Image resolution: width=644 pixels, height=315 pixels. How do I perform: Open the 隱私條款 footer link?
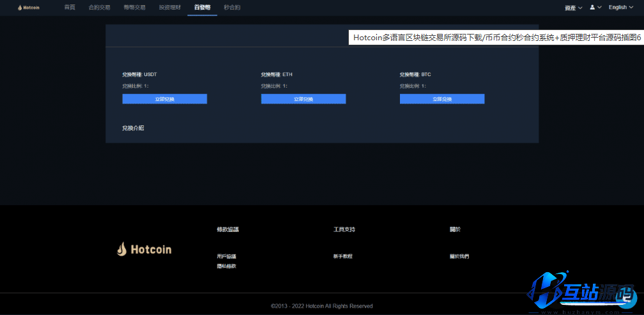(227, 266)
